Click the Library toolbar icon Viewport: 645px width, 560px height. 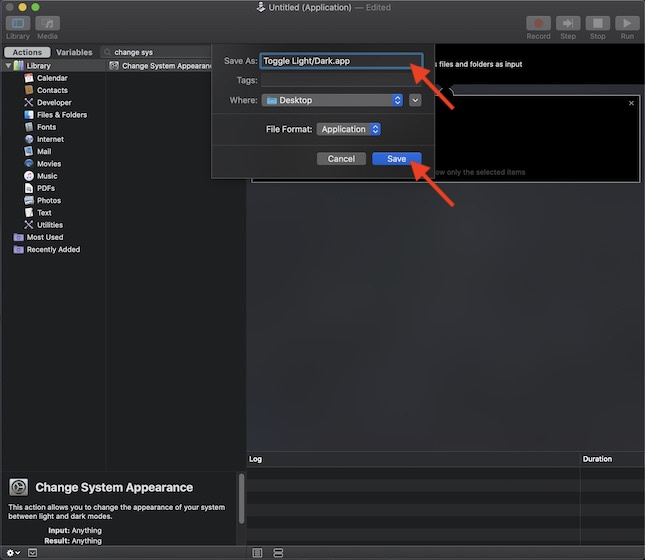click(x=17, y=23)
